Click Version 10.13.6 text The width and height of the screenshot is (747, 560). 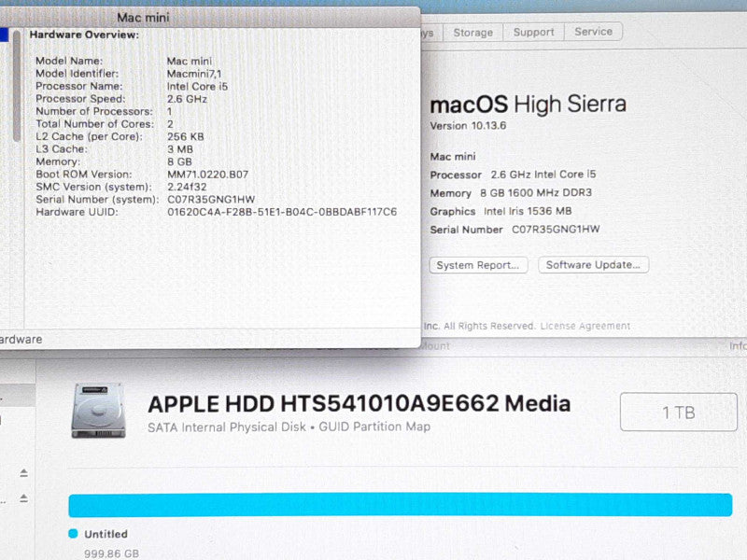click(x=468, y=126)
